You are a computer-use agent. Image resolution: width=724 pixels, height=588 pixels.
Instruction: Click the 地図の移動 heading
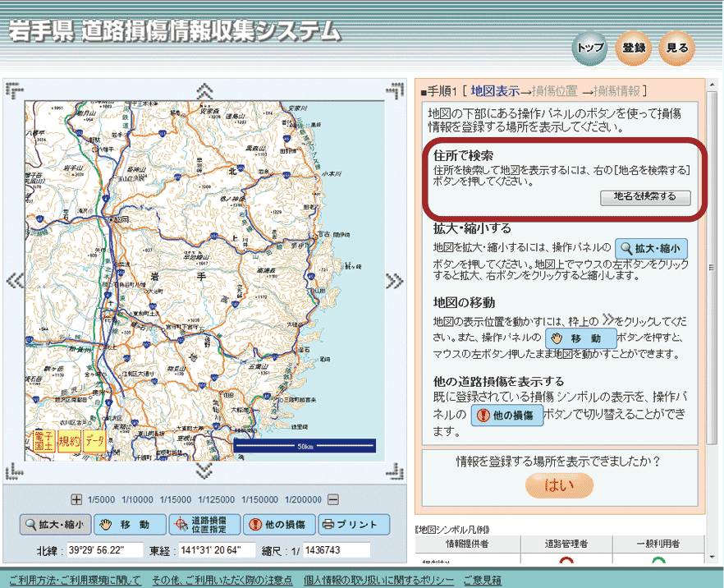tap(464, 302)
